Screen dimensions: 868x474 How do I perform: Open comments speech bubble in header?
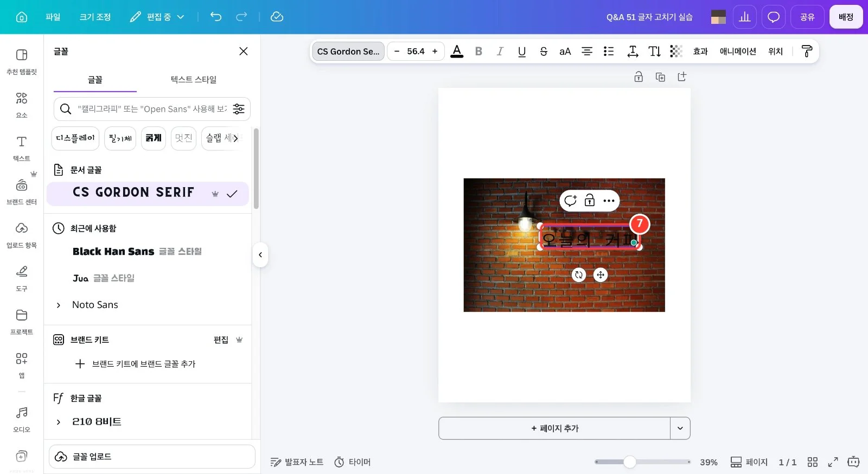pos(774,17)
